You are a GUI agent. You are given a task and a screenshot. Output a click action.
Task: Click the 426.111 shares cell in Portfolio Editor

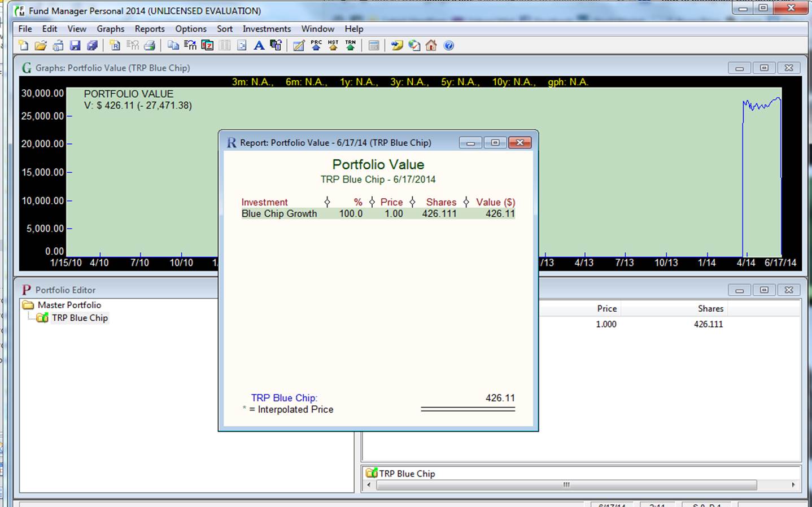click(x=708, y=324)
